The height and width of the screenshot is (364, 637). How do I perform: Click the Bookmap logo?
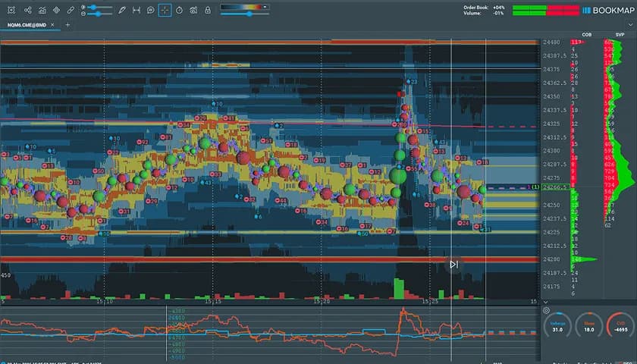click(x=608, y=10)
